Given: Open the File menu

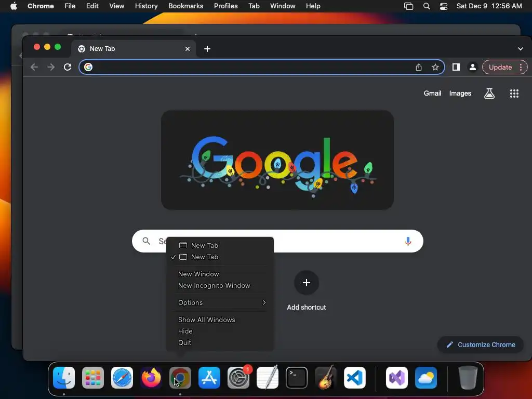Looking at the screenshot, I should [70, 6].
